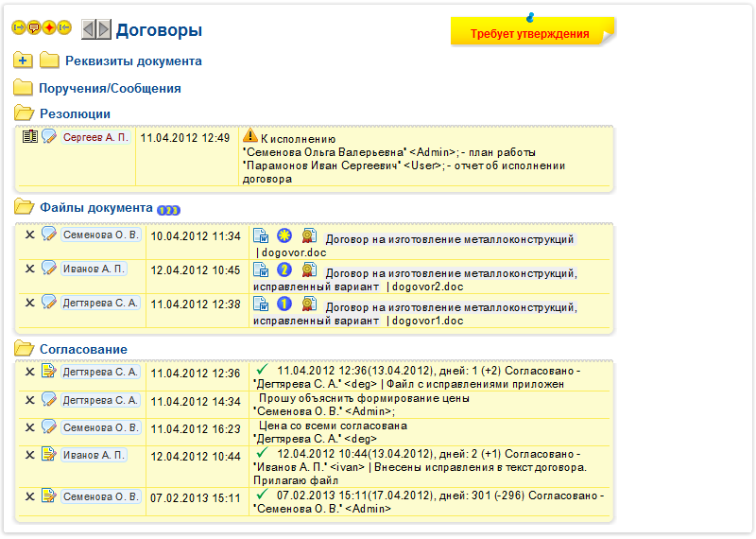756x539 pixels.
Task: Open Иванов А. П. in 12.04.2012 10:44 row
Action: pos(94,455)
